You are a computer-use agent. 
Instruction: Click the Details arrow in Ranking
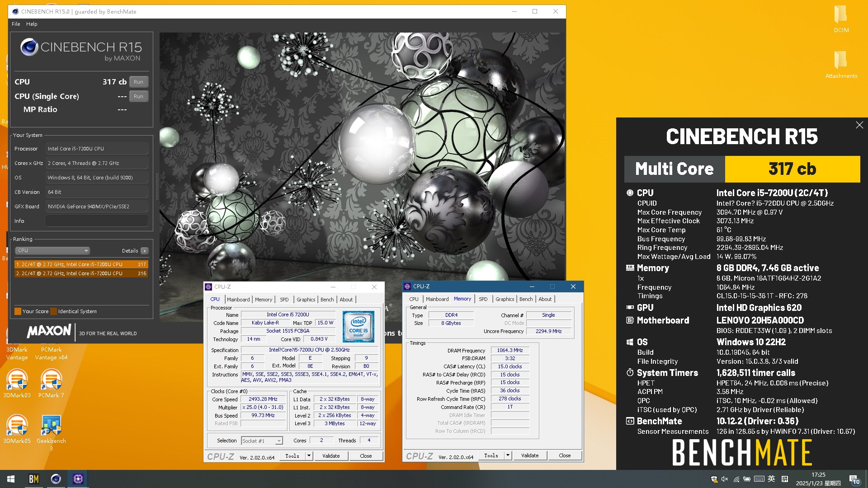click(x=145, y=251)
